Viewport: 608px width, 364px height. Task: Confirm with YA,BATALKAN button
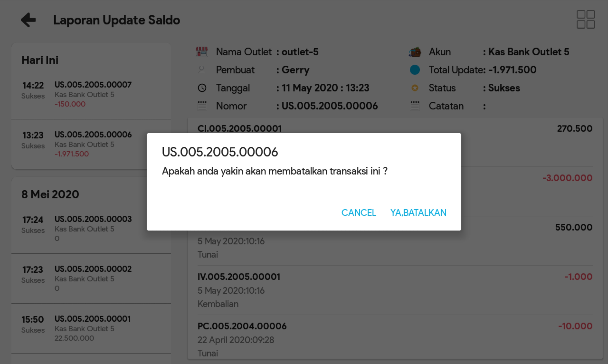click(418, 213)
